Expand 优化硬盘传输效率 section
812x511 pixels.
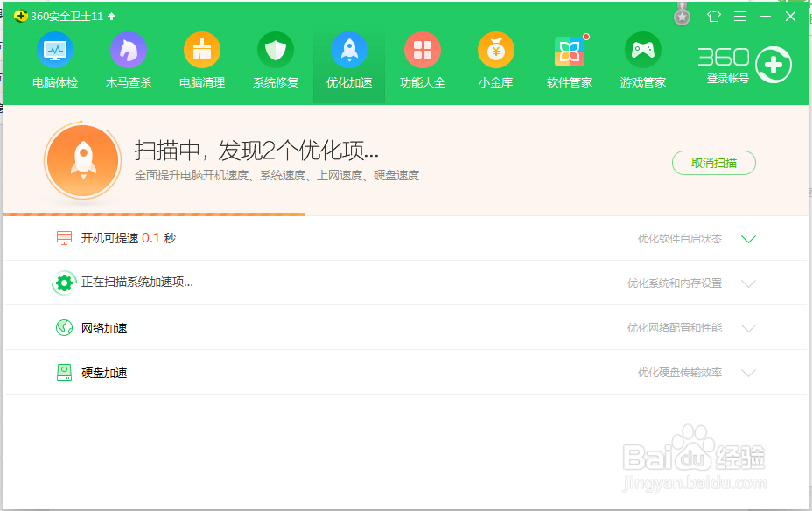pos(748,372)
